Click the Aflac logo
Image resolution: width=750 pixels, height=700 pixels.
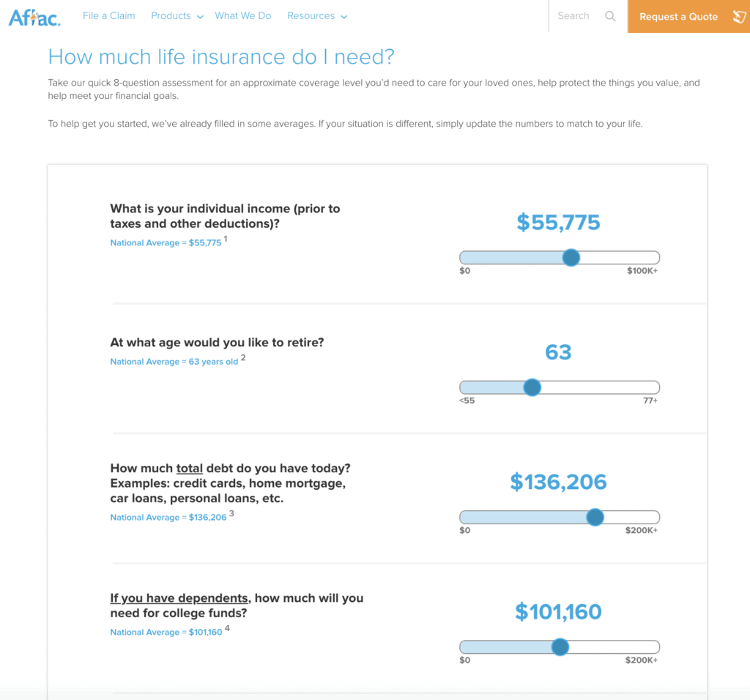click(34, 16)
